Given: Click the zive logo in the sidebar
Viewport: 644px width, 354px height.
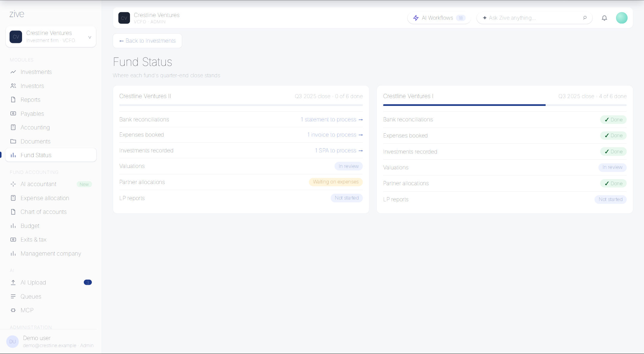Looking at the screenshot, I should (17, 14).
